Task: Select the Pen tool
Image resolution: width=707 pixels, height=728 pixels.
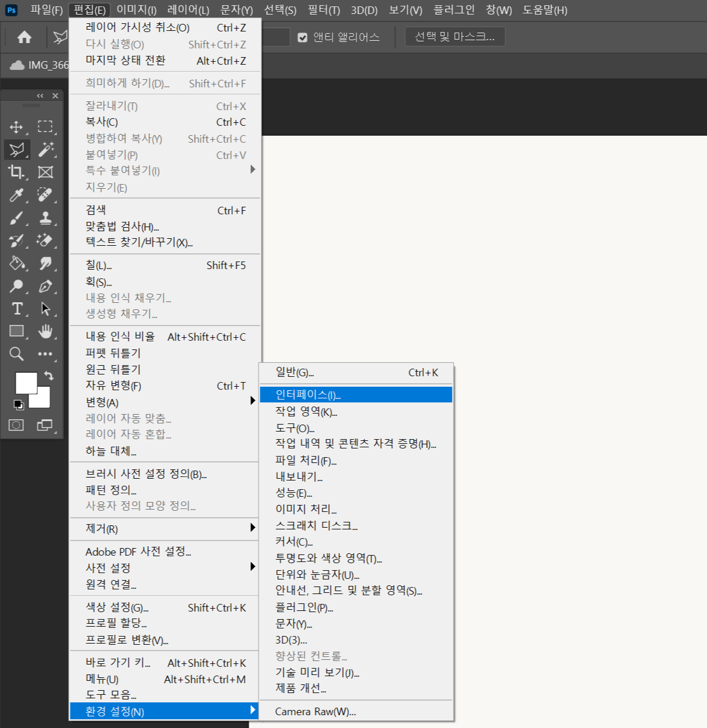Action: [x=45, y=286]
